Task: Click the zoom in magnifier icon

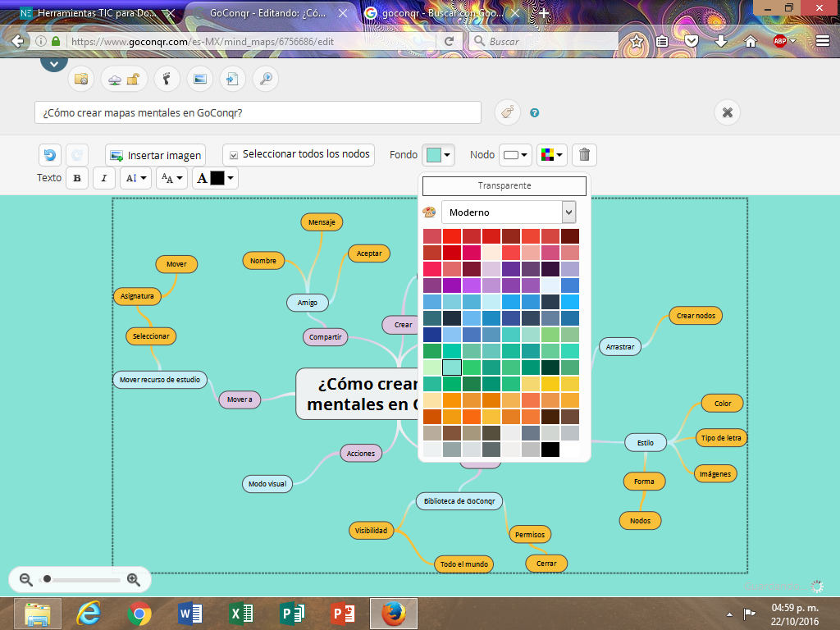Action: 134,579
